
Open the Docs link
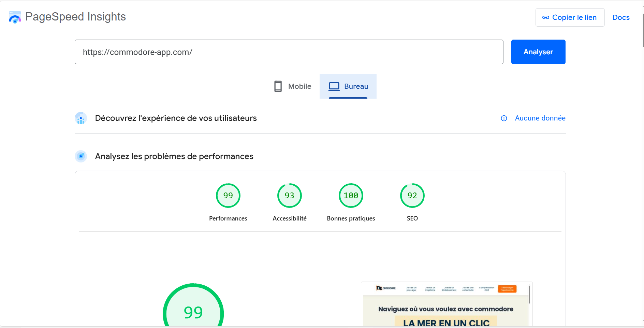[621, 17]
